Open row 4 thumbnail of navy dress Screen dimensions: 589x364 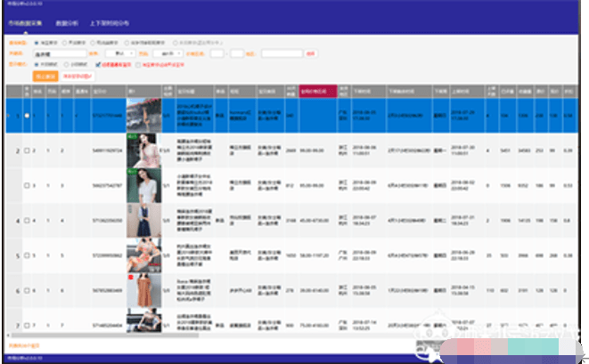click(x=143, y=221)
